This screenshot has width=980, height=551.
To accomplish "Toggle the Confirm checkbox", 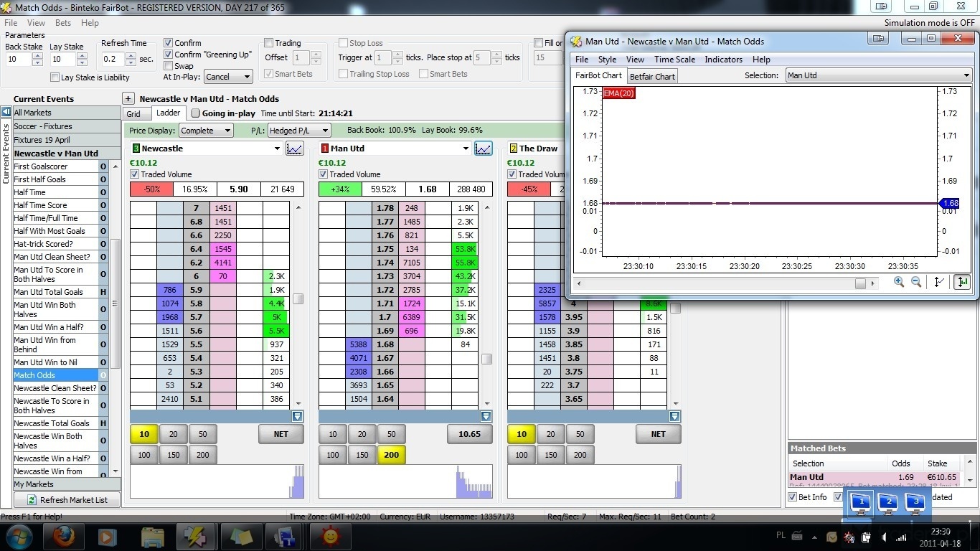I will (x=169, y=43).
